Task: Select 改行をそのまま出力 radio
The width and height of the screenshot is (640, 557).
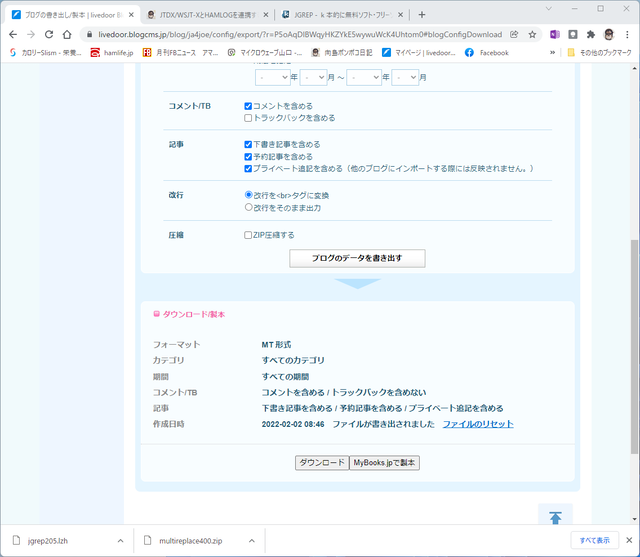Action: pyautogui.click(x=248, y=207)
